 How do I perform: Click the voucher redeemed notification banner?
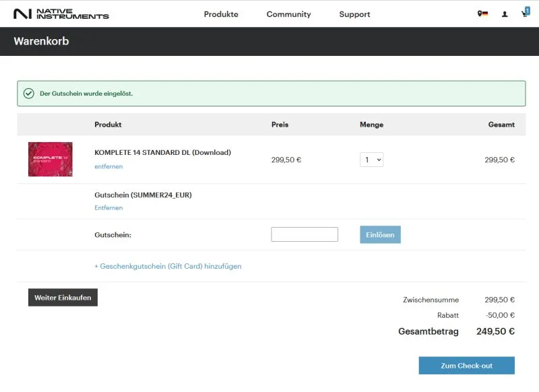272,94
